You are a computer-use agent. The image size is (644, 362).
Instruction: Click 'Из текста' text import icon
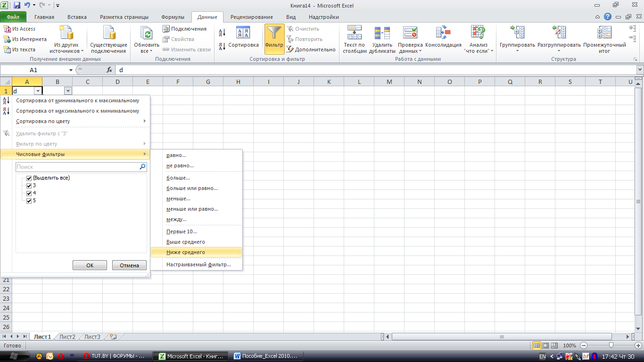7,49
